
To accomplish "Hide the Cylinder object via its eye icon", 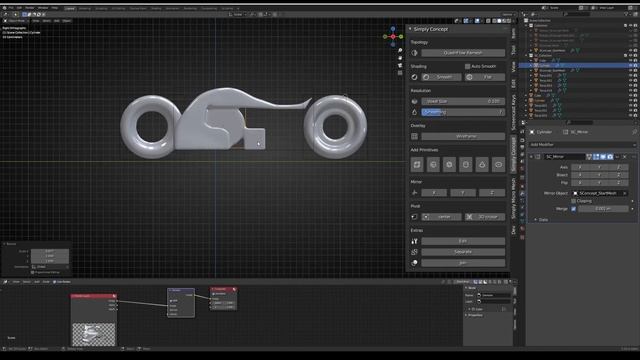I will click(x=631, y=65).
